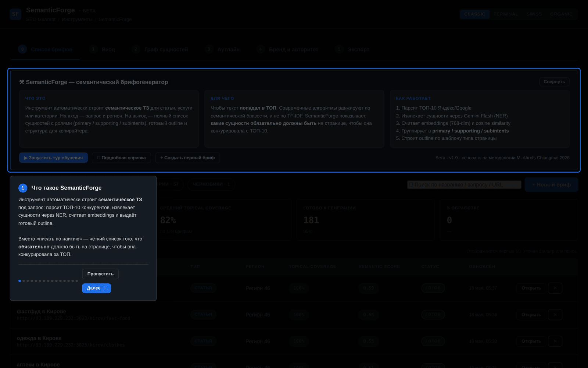Open the brief updated 18 мая 05:37
Image resolution: width=588 pixels, height=368 pixels.
click(531, 288)
